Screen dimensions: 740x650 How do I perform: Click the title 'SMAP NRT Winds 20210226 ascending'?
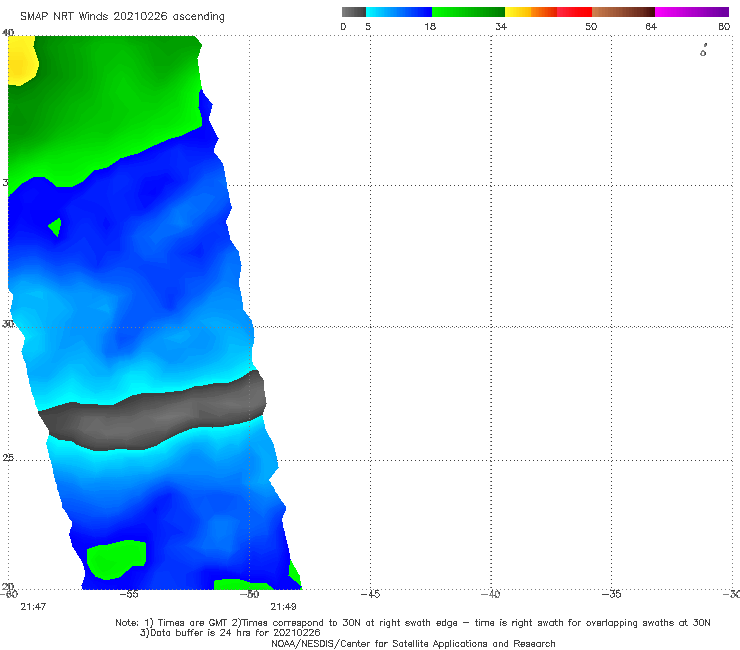(122, 17)
